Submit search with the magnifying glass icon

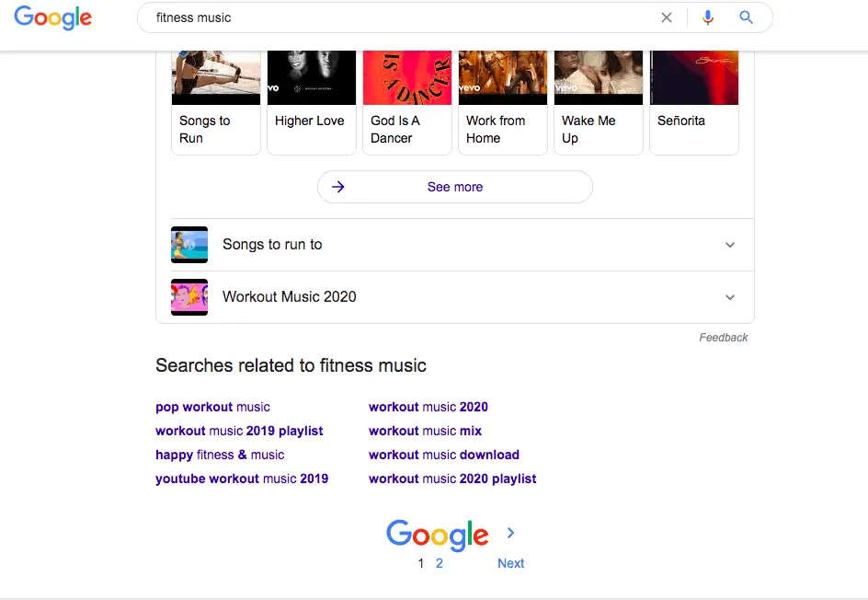747,17
